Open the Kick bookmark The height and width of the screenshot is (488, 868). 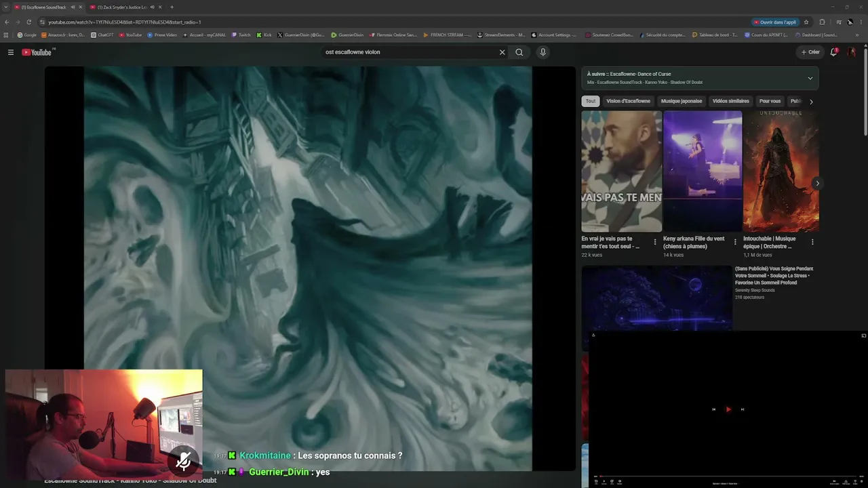tap(264, 35)
